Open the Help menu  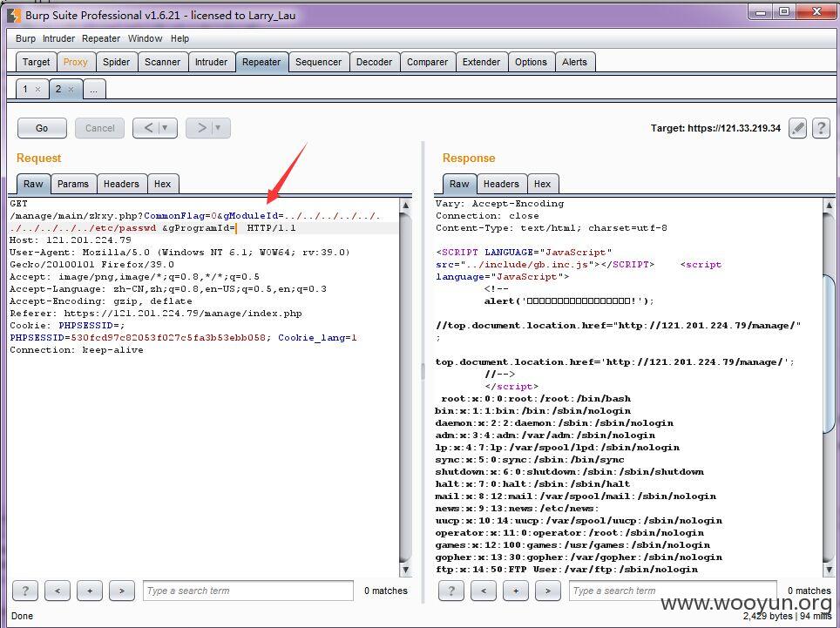pos(180,38)
